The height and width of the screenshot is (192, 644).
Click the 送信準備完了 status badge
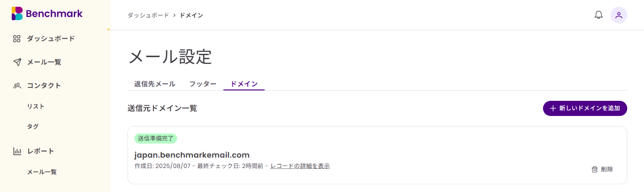tap(156, 138)
